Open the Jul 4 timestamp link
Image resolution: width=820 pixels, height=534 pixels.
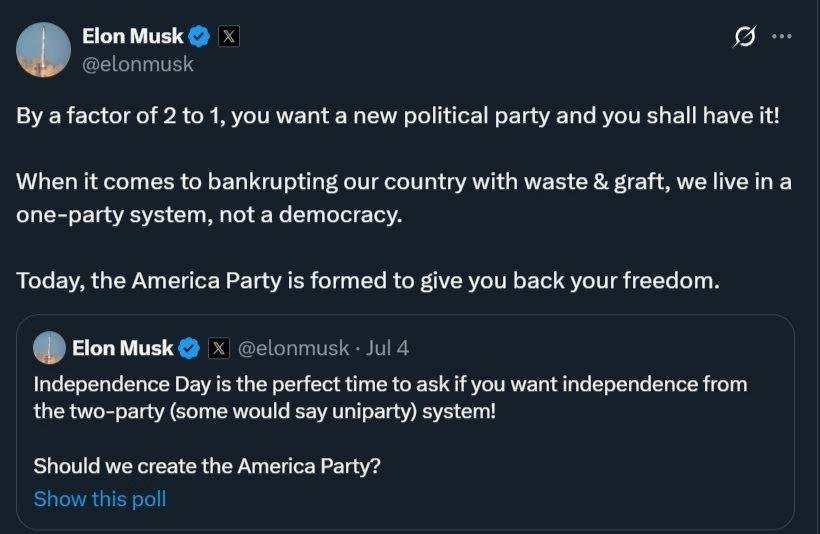pyautogui.click(x=387, y=348)
